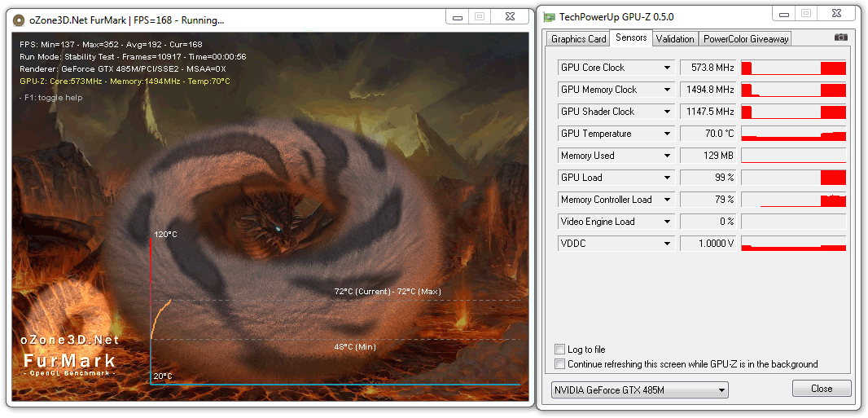Screen dimensions: 868x418
Task: Toggle Continue refreshing in background checkbox
Action: pos(559,364)
